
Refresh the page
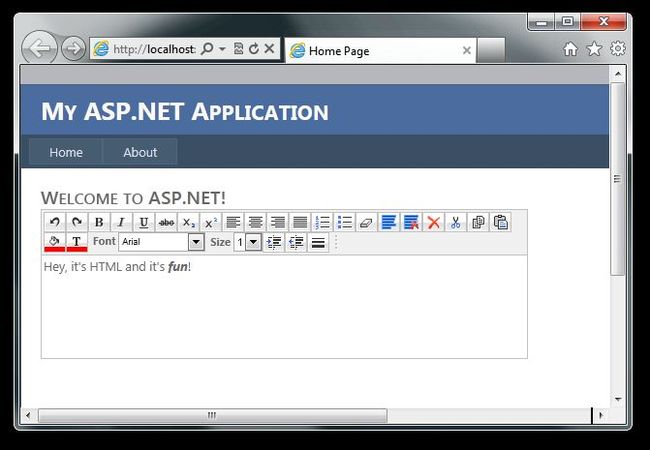coord(254,49)
